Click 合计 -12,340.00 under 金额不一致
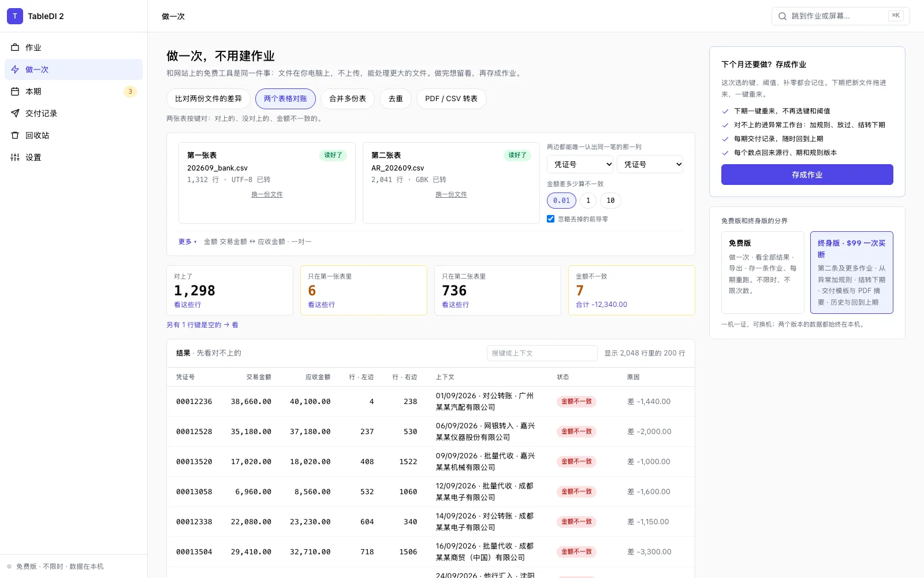 point(601,305)
